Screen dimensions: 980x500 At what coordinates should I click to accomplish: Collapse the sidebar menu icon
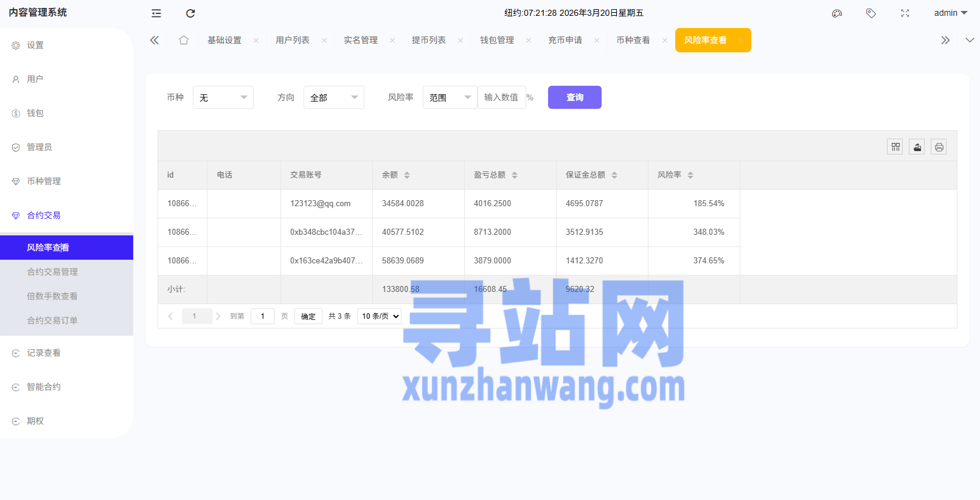[156, 13]
